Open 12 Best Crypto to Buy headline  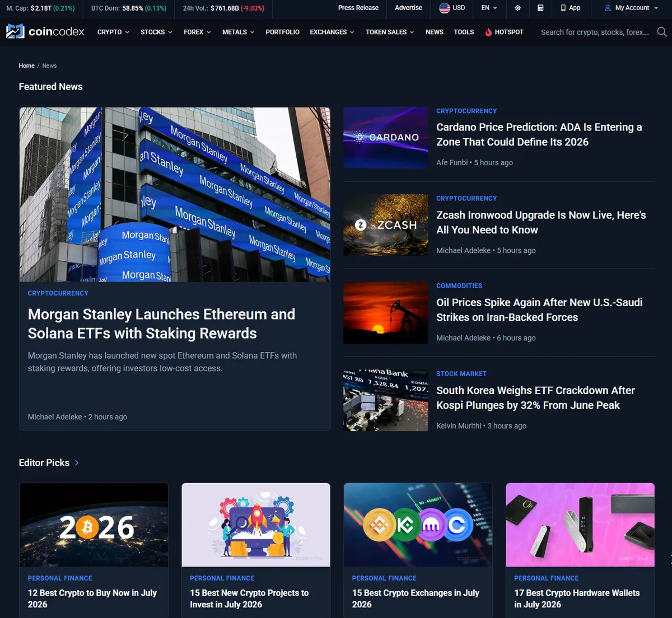click(x=92, y=598)
